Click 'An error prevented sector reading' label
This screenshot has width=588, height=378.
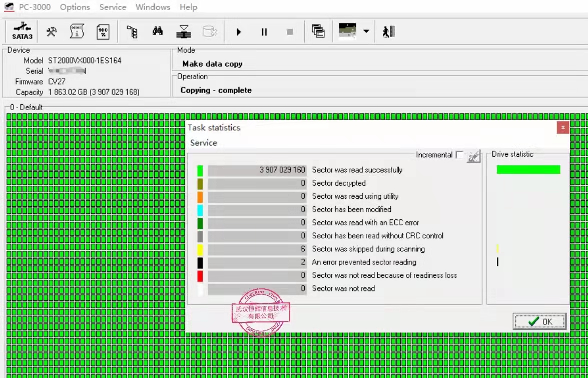[364, 262]
